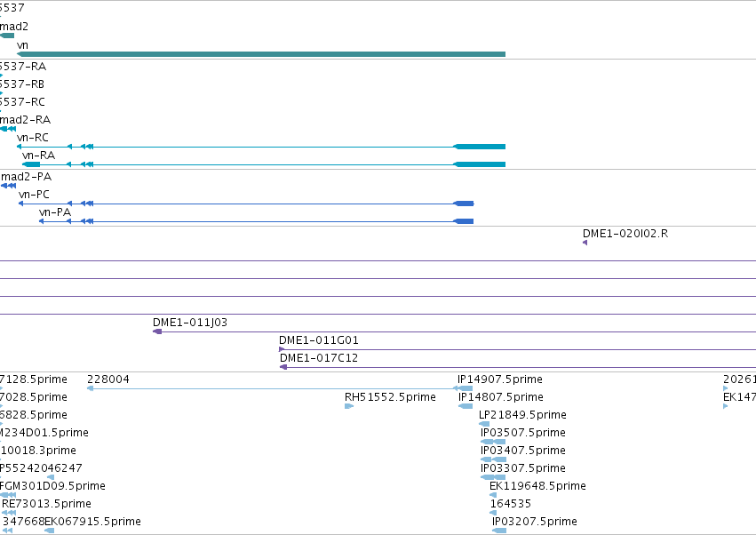
Task: Select the 7128.5prime EST label
Action: point(34,379)
